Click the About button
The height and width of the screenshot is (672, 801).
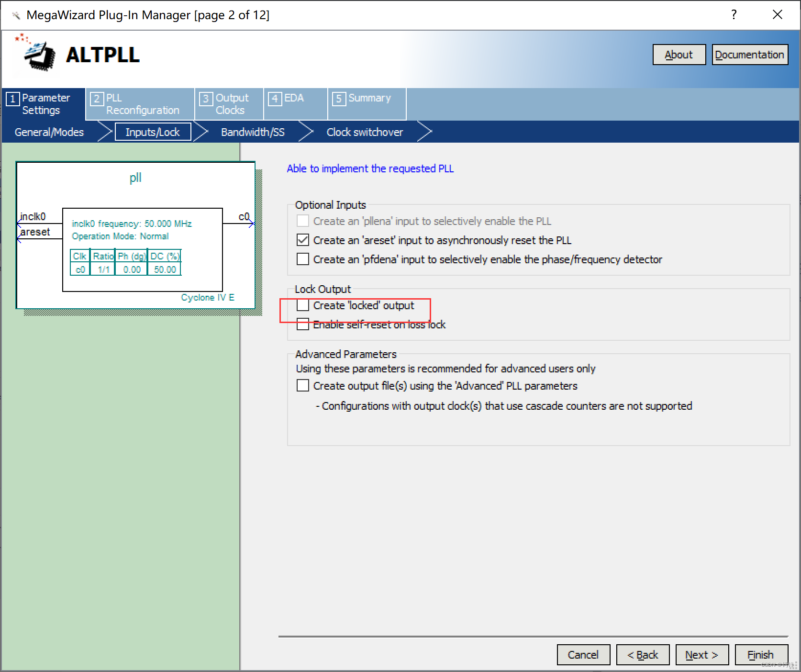tap(679, 55)
